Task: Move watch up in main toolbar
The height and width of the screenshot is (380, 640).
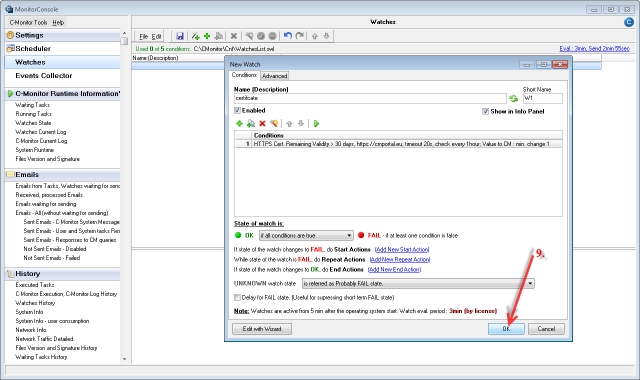Action: [314, 36]
